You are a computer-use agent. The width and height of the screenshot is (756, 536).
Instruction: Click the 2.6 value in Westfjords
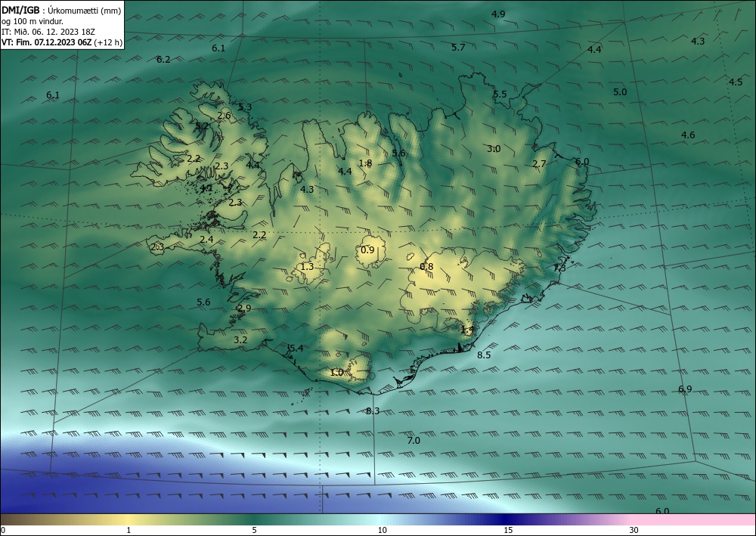(225, 115)
